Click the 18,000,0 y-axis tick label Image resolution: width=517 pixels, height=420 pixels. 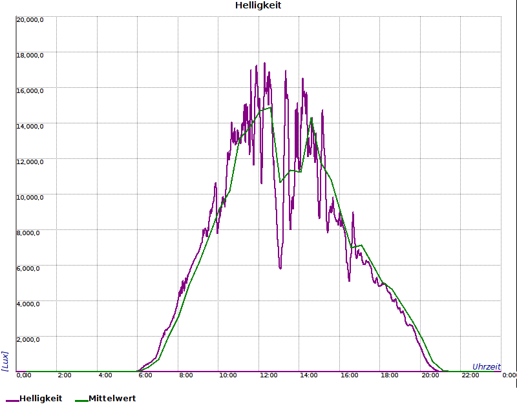[30, 56]
